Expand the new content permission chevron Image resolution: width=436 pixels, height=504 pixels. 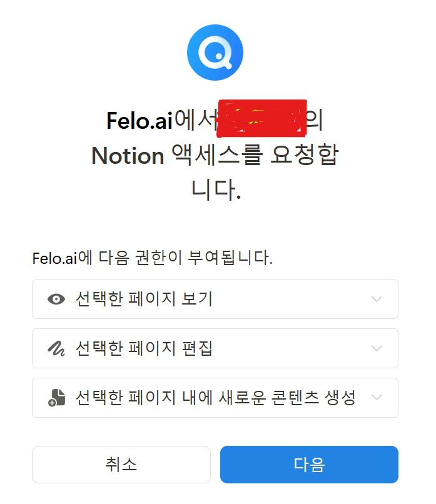coord(376,398)
